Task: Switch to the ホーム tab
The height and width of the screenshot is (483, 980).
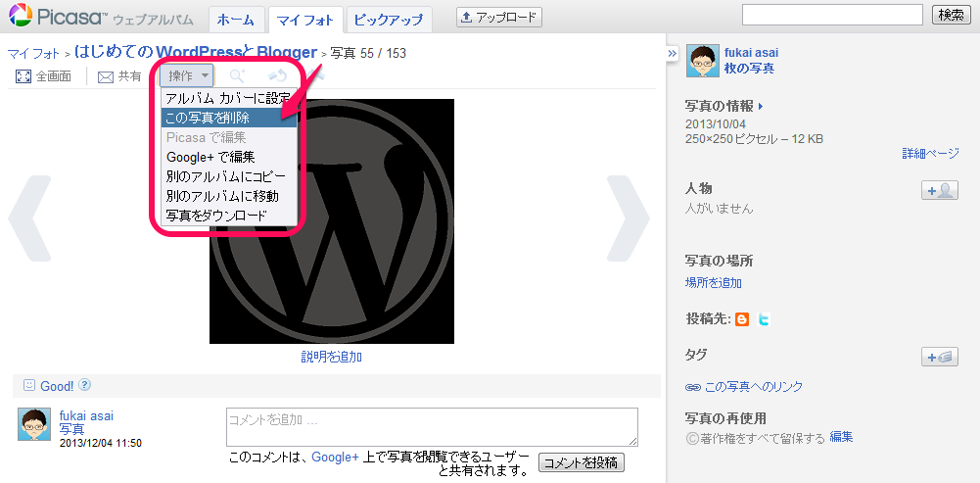Action: [x=236, y=20]
